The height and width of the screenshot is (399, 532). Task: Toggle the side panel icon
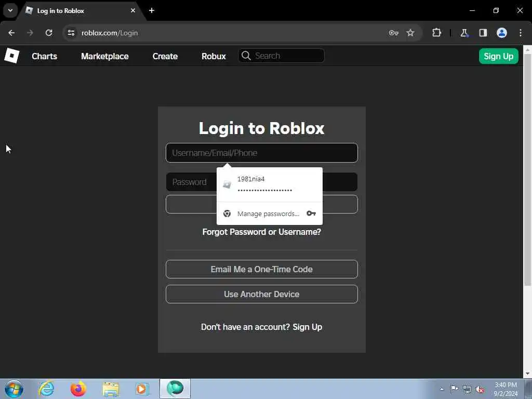coord(483,33)
